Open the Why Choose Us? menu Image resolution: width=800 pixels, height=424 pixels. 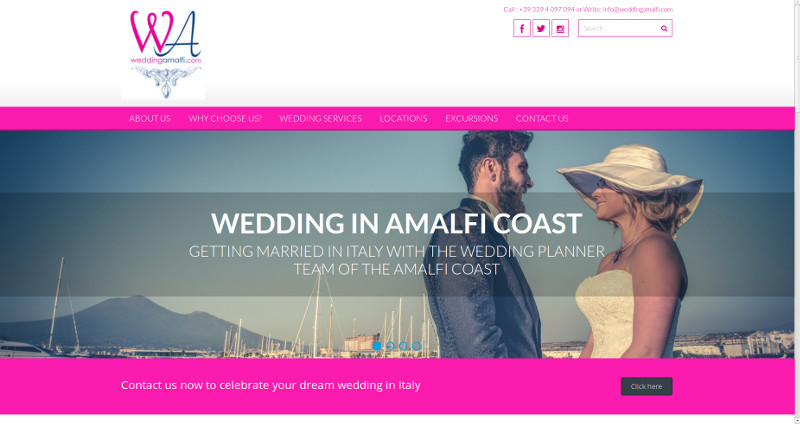[225, 118]
